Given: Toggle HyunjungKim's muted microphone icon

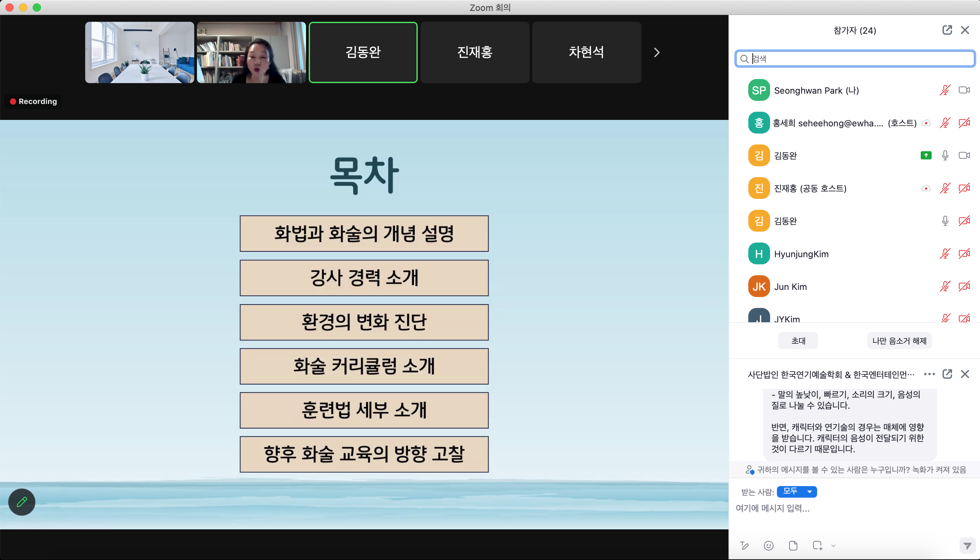Looking at the screenshot, I should [x=945, y=254].
